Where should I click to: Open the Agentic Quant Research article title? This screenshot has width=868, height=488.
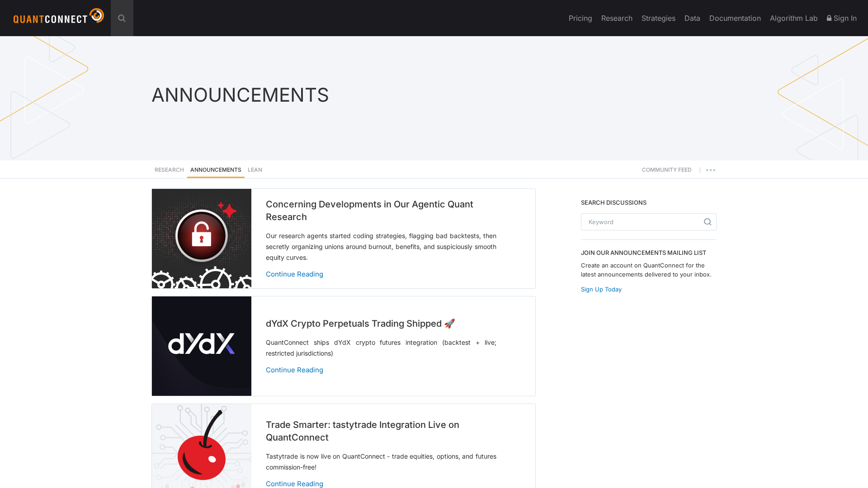[x=369, y=211]
